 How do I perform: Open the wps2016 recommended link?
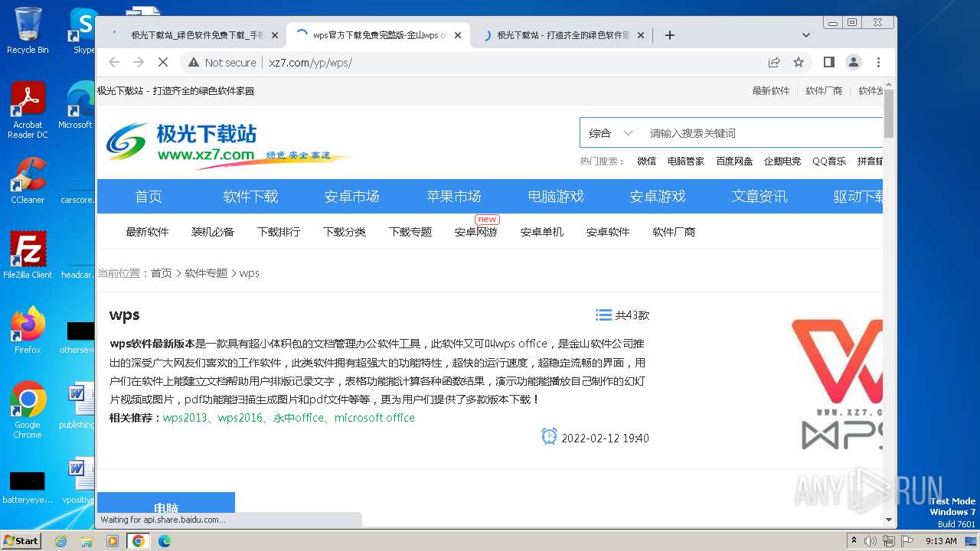pyautogui.click(x=240, y=418)
